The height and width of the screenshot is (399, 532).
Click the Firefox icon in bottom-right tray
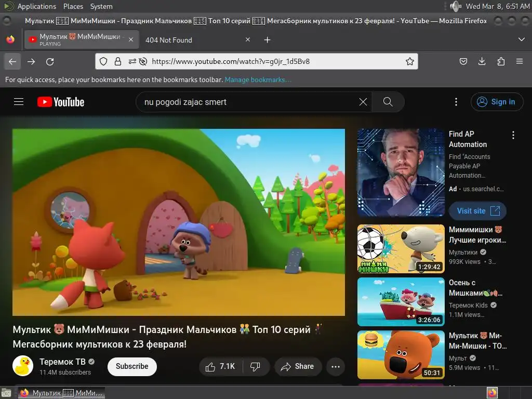(x=492, y=393)
